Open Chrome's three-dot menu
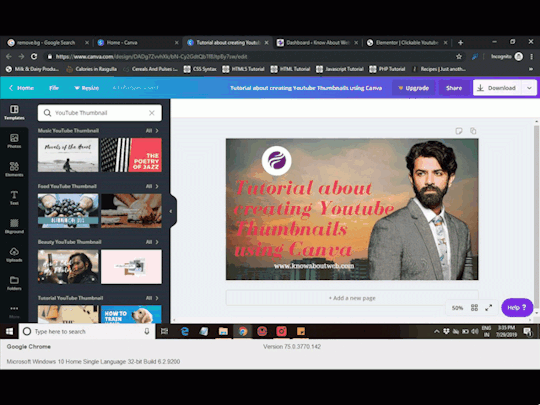This screenshot has height=405, width=540. [531, 56]
